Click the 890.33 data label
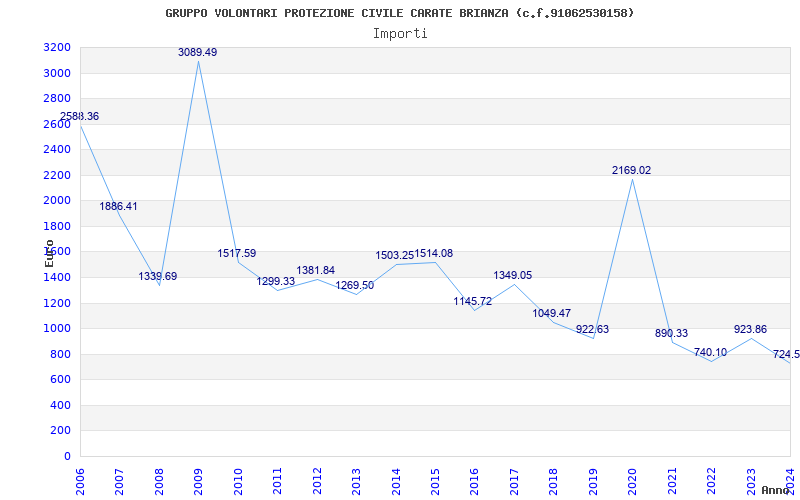Viewport: 800px width, 500px height. coord(671,334)
